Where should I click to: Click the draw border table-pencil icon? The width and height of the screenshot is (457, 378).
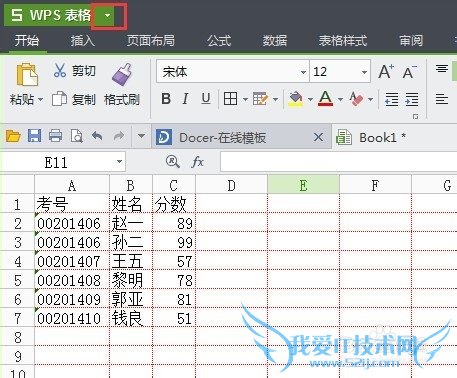tap(260, 99)
